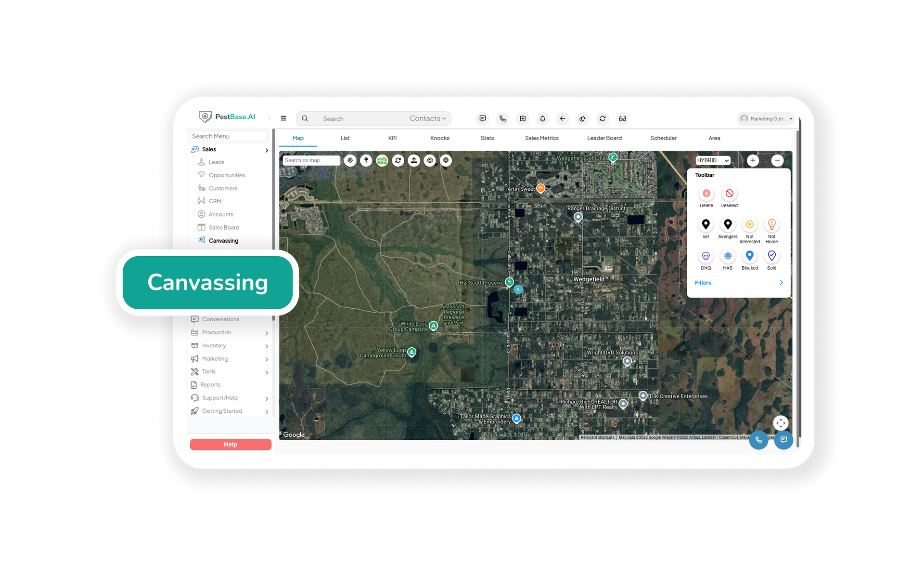The width and height of the screenshot is (924, 565).
Task: Switch to the Sales Metrics tab
Action: pos(542,138)
